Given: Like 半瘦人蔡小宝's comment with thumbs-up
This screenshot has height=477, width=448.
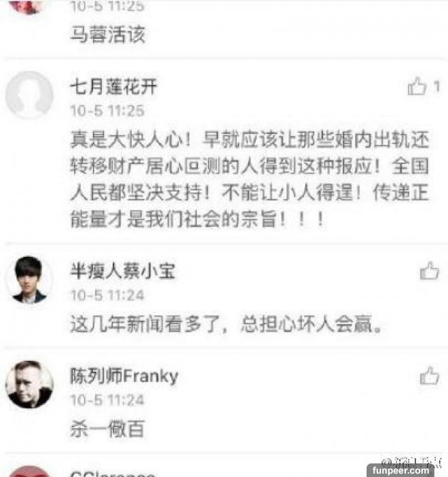Looking at the screenshot, I should point(429,270).
